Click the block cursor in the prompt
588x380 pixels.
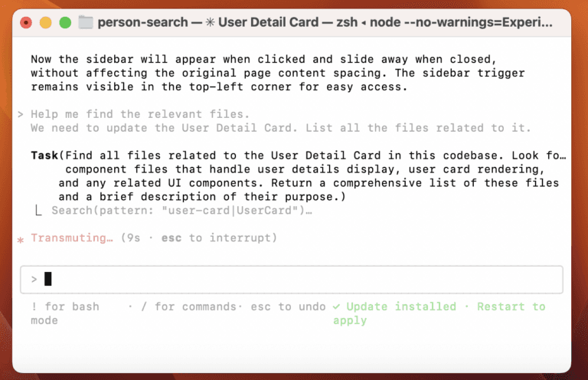48,280
